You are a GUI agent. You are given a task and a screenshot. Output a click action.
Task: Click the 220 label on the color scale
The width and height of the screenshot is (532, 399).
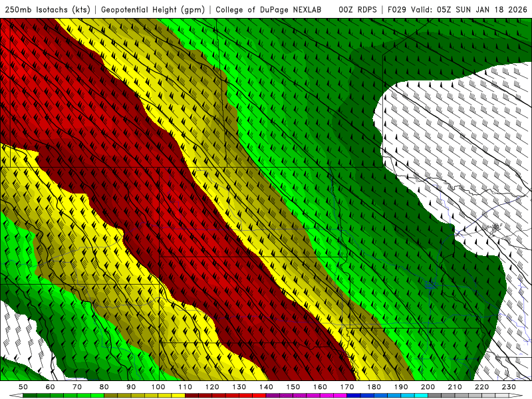coord(481,387)
